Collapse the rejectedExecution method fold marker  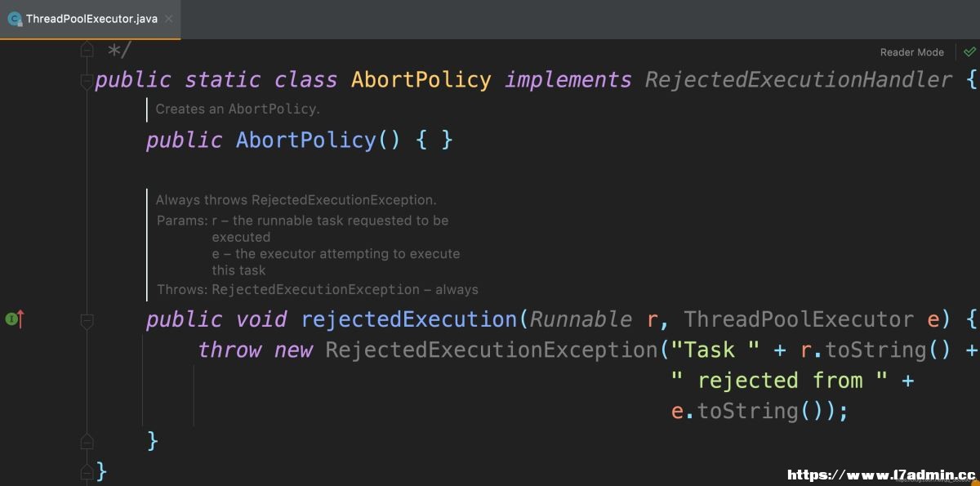[x=87, y=320]
